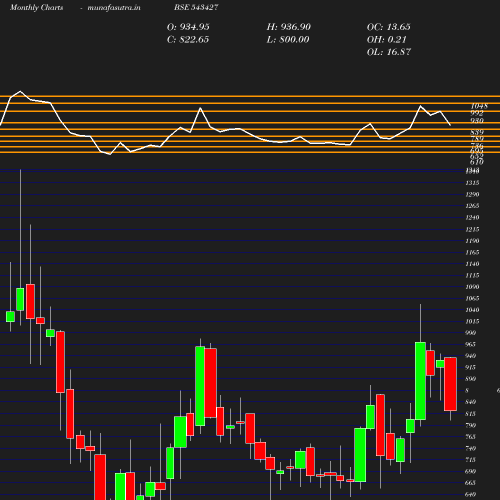This screenshot has height=500, width=500.
Task: Click the '1115' price axis label
Action: (472, 275)
